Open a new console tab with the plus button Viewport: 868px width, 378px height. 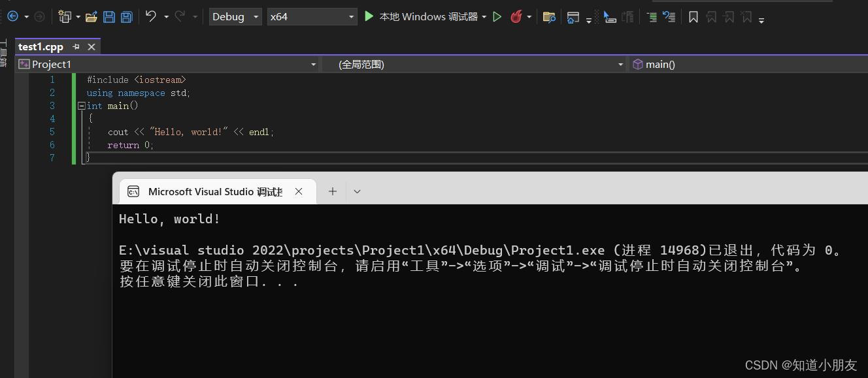coord(332,191)
